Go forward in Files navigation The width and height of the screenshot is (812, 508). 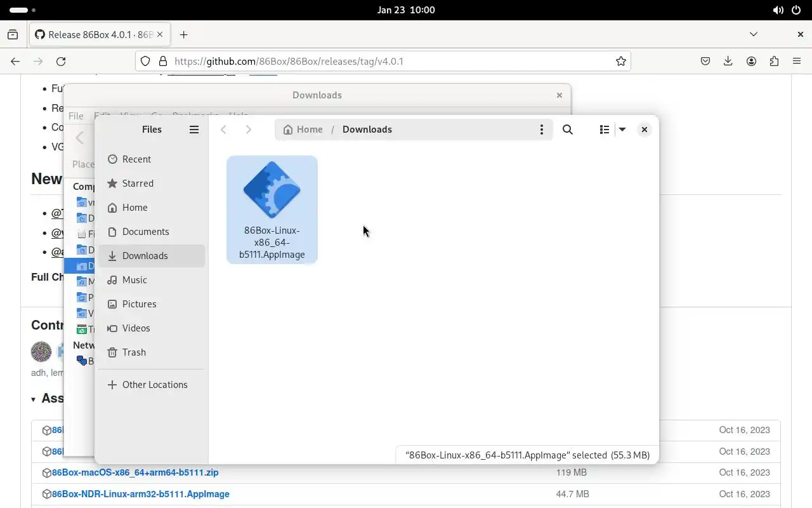click(x=248, y=130)
